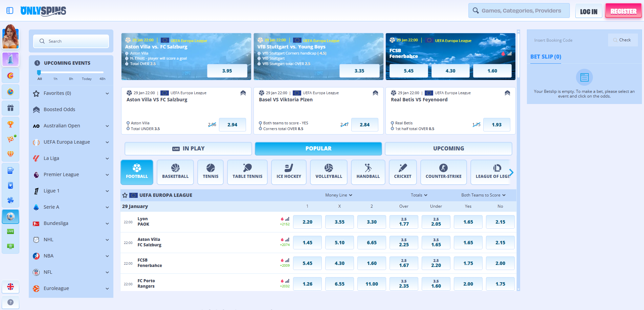Select the Table Tennis sport icon

coord(247,172)
